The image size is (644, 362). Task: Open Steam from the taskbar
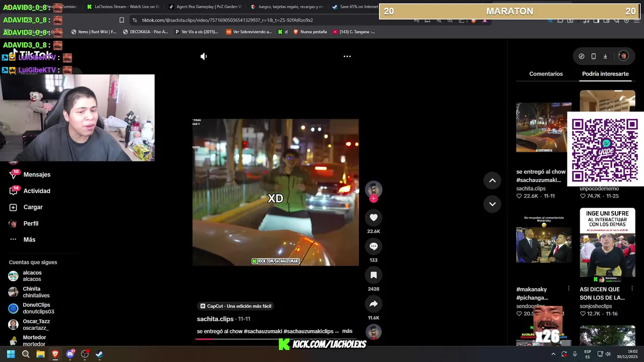coord(99,354)
